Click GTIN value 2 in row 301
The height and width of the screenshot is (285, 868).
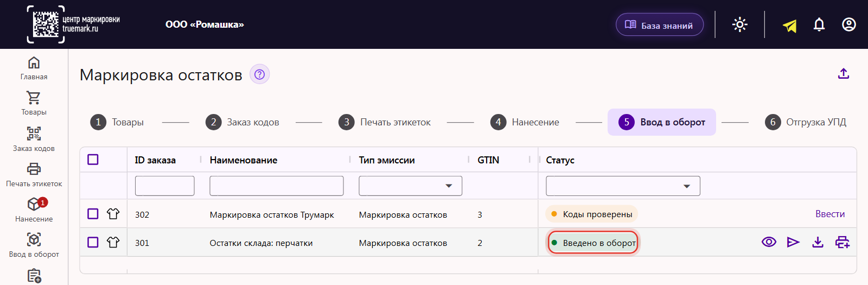pos(480,243)
